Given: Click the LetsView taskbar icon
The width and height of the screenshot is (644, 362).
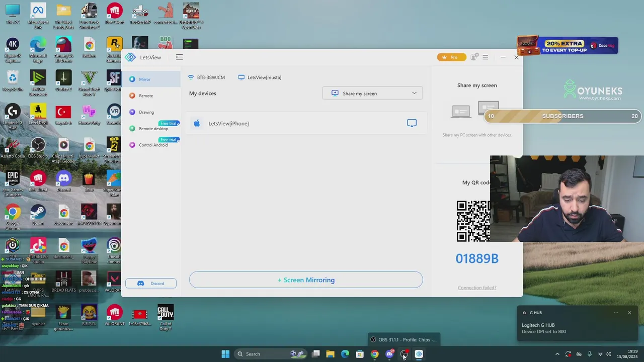Looking at the screenshot, I should [419, 354].
